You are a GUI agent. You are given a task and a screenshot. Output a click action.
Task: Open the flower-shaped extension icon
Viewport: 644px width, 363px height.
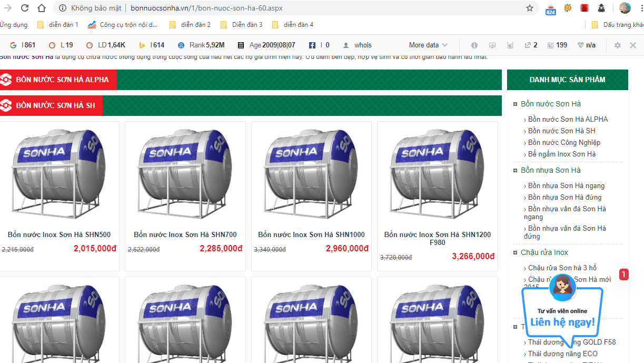[568, 8]
